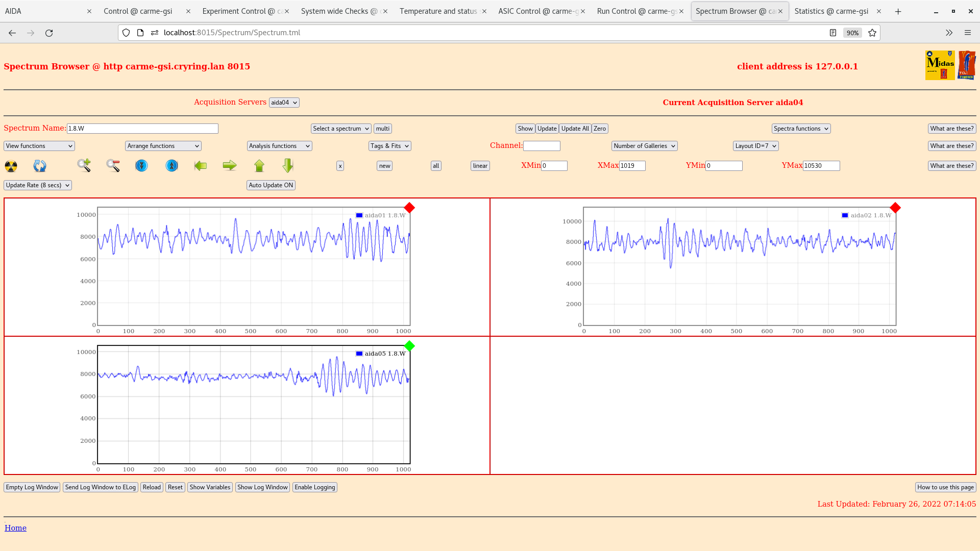Screen dimensions: 980x551
Task: Open the Acquisition Servers aida04 dropdown
Action: point(284,103)
